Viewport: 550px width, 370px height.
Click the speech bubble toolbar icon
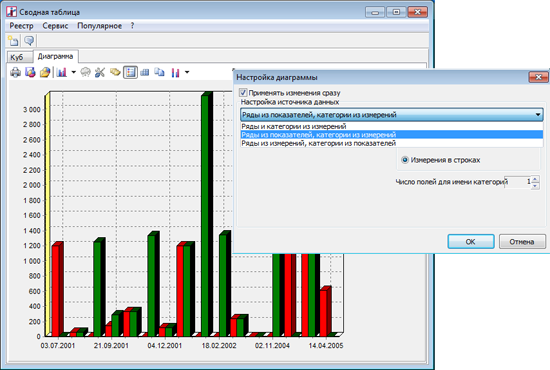coord(29,41)
